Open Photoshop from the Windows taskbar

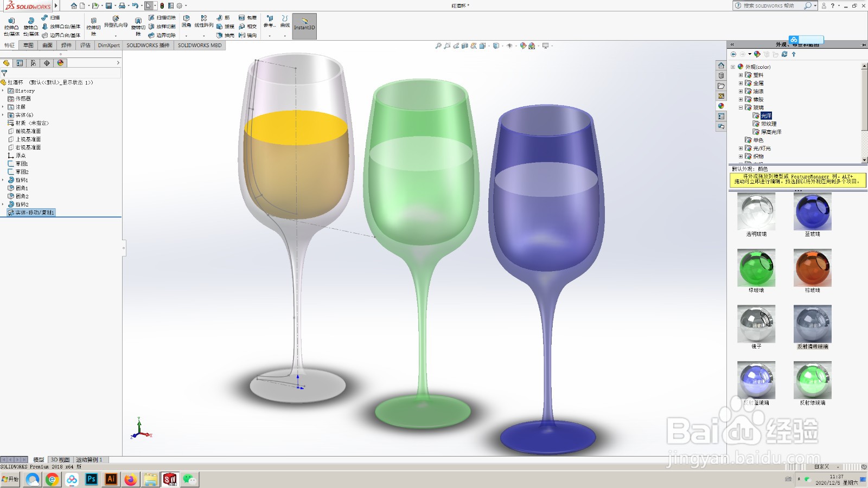click(x=91, y=479)
